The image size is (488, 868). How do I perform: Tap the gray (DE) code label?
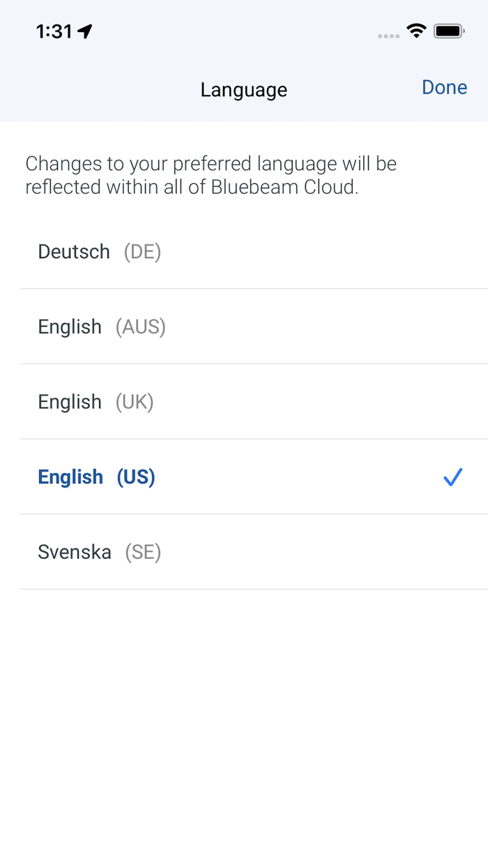[x=142, y=251]
